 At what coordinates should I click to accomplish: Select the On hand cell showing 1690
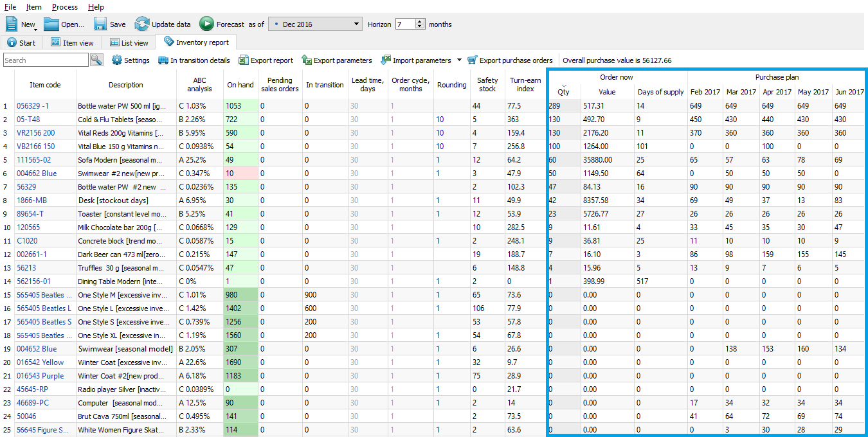(x=240, y=362)
